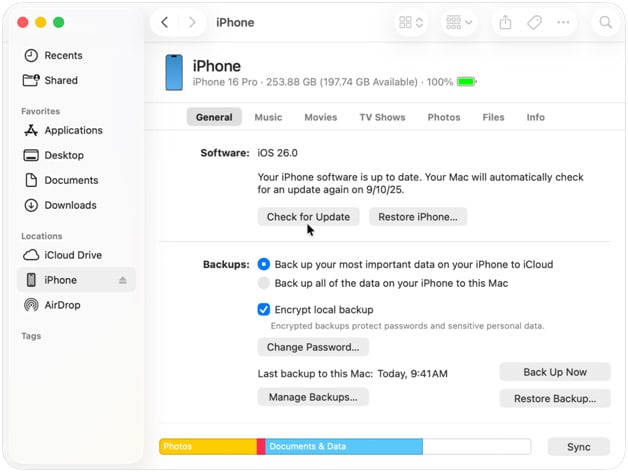The width and height of the screenshot is (628, 472).
Task: Click the Check for Update button
Action: pos(308,217)
